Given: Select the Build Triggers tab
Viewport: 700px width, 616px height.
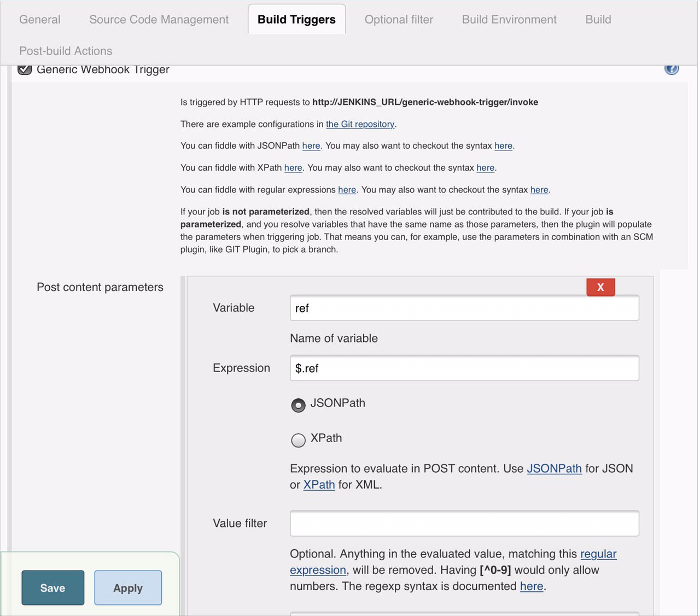Looking at the screenshot, I should [x=296, y=20].
